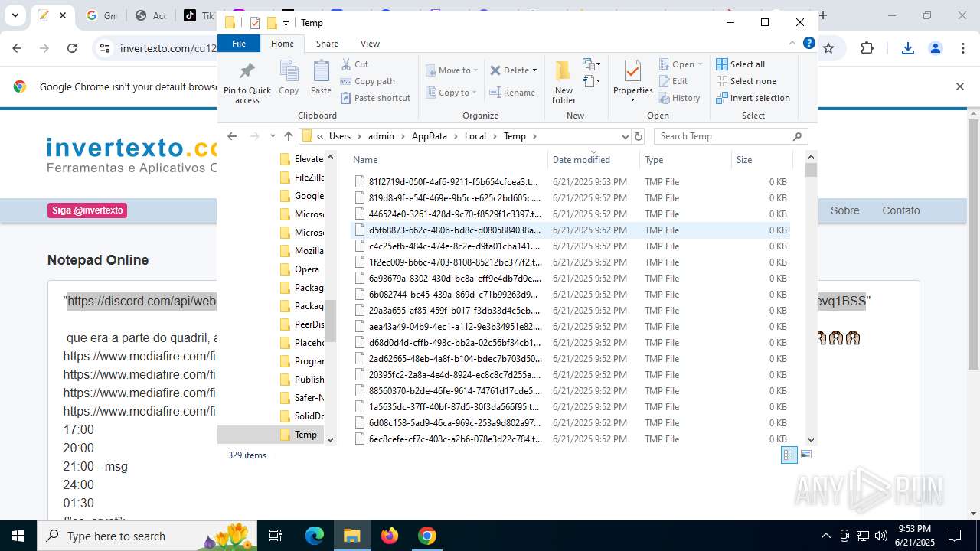Open Microsoft Edge from taskbar
The width and height of the screenshot is (980, 551).
315,536
